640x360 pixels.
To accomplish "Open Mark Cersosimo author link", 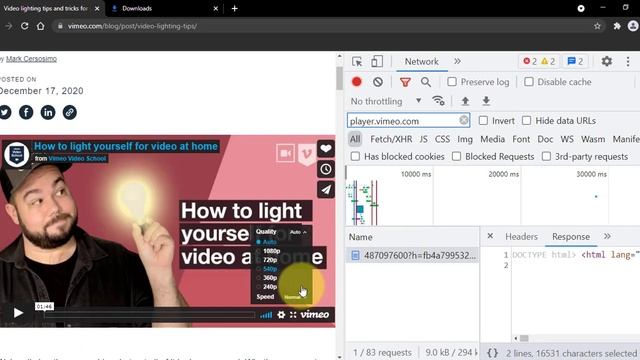I will [x=31, y=59].
